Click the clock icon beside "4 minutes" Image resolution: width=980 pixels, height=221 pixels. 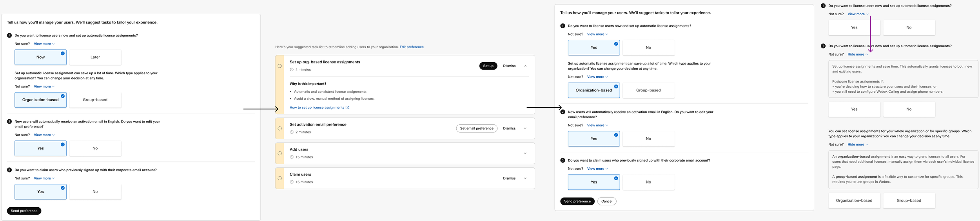tap(292, 70)
